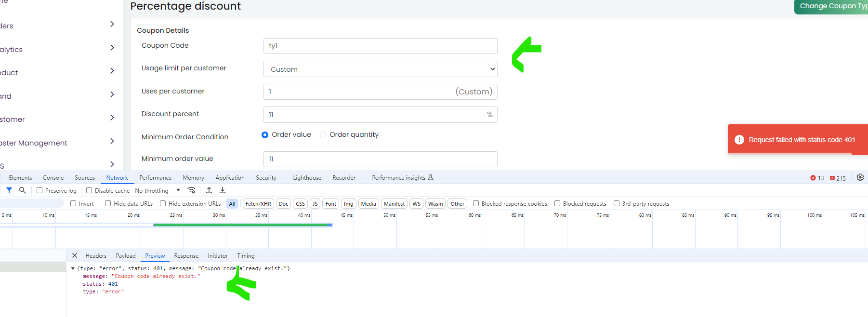
Task: Click the issues count icon showing 215
Action: click(832, 178)
